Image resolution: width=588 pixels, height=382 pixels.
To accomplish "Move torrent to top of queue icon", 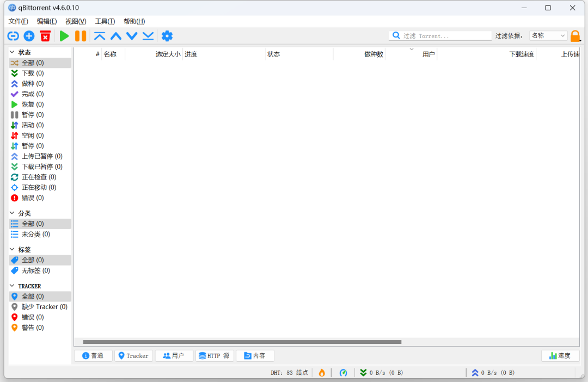I will tap(100, 36).
